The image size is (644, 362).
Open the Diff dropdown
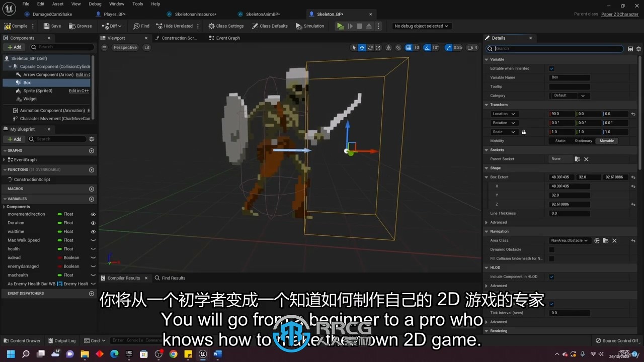coord(112,26)
